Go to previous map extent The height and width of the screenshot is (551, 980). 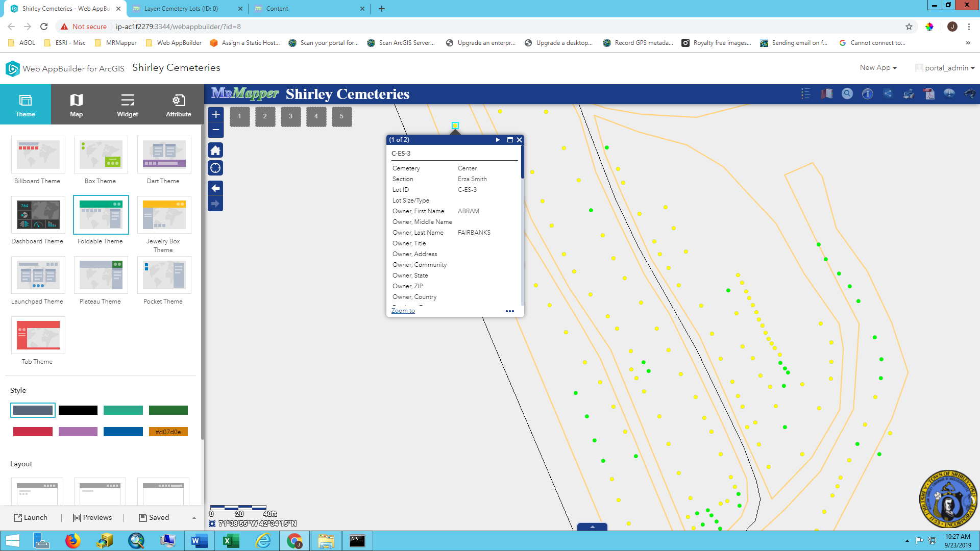[x=215, y=188]
